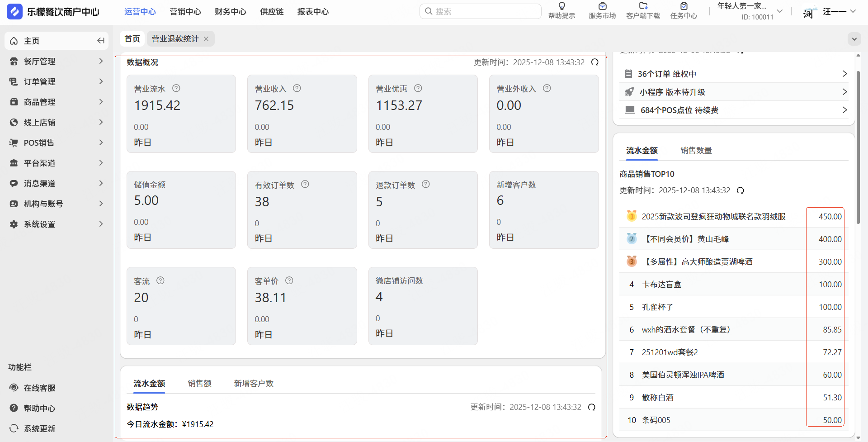
Task: Open the merchant ID 100011 dropdown
Action: 780,11
